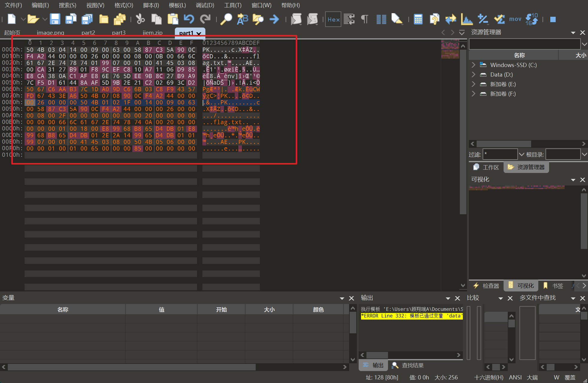Toggle the Hex edit mode button
The height and width of the screenshot is (383, 588).
pyautogui.click(x=333, y=19)
